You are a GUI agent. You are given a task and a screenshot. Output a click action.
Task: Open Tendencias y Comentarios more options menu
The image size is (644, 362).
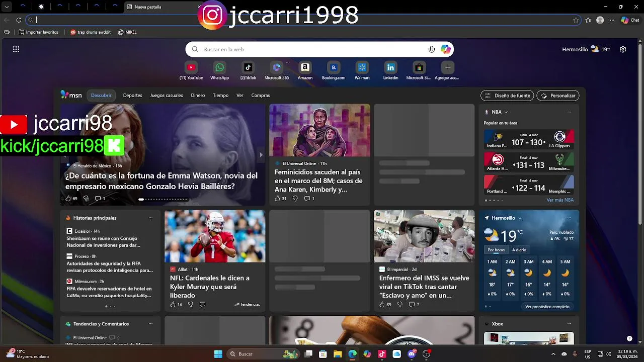pos(150,324)
